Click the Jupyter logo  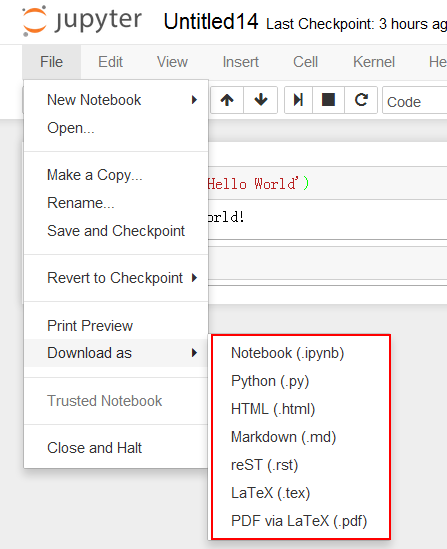pos(82,21)
